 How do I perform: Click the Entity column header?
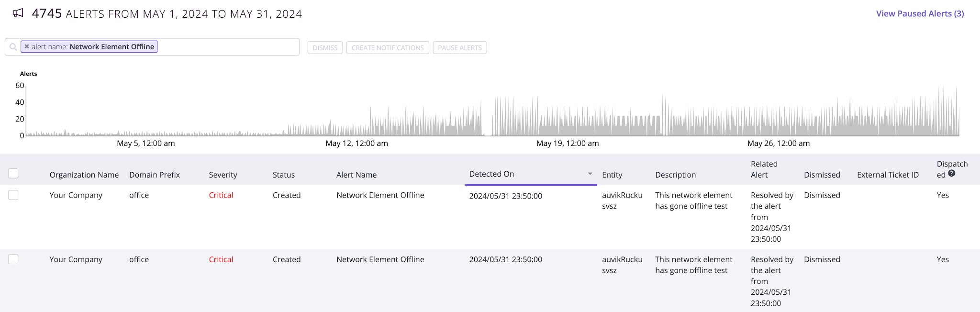[612, 175]
